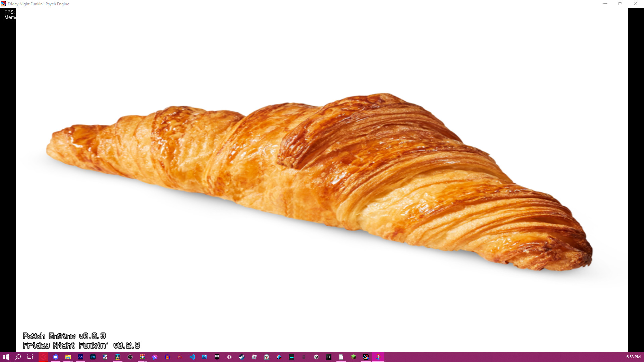Launch Roblox Studio from the taskbar
The height and width of the screenshot is (362, 644).
coord(254,357)
